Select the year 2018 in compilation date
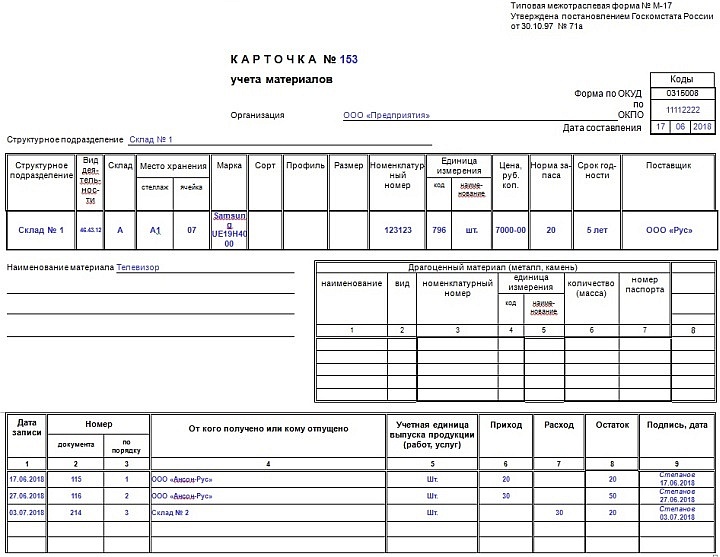This screenshot has height=557, width=720. coord(702,127)
